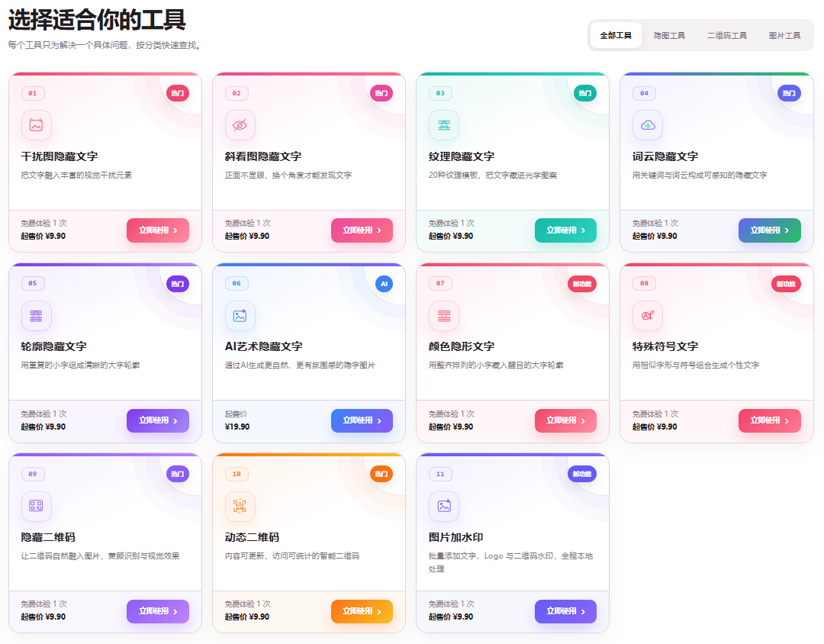Click the image icon of AI艺术隐藏文字
The width and height of the screenshot is (824, 644).
point(240,316)
